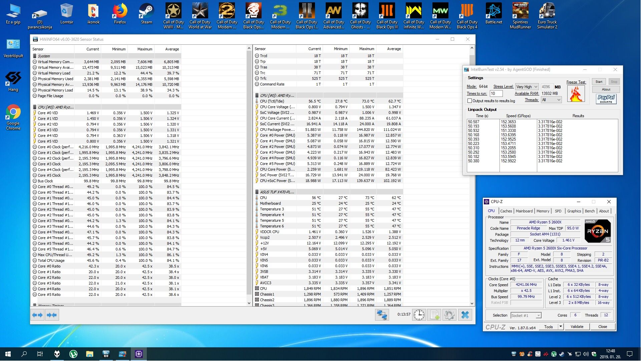This screenshot has width=644, height=362.
Task: Open Call of Duty WWII desktop shortcut
Action: (174, 16)
